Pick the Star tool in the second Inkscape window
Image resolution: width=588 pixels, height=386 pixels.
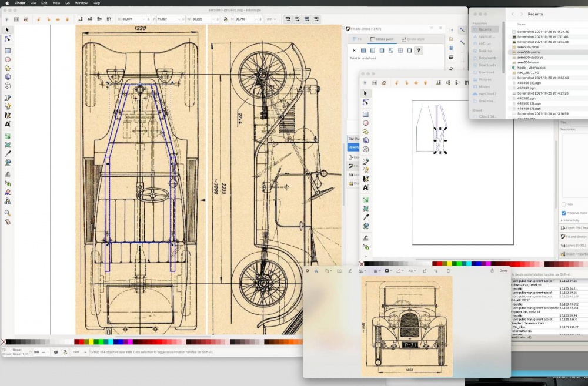pyautogui.click(x=366, y=132)
